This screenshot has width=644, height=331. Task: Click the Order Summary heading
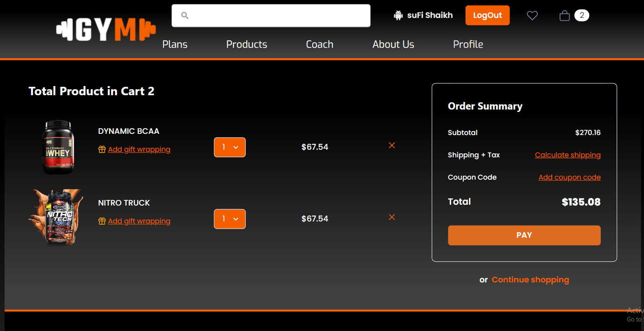point(485,106)
